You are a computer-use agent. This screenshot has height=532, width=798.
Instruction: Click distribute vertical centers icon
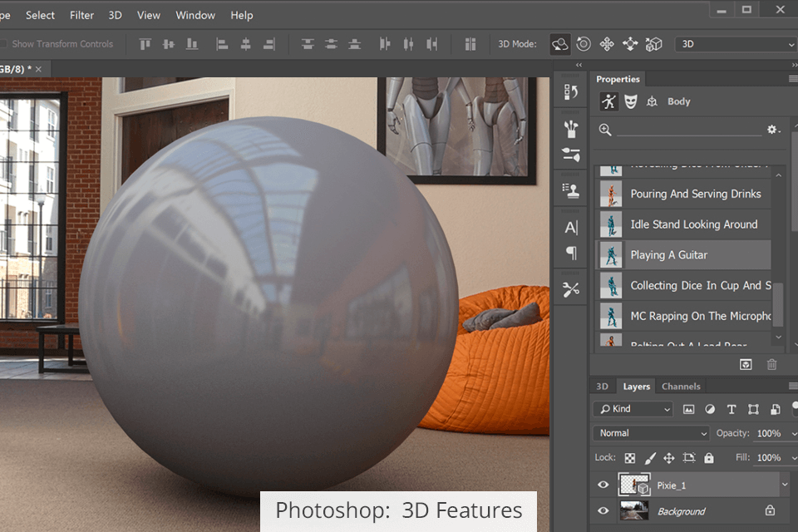(332, 44)
